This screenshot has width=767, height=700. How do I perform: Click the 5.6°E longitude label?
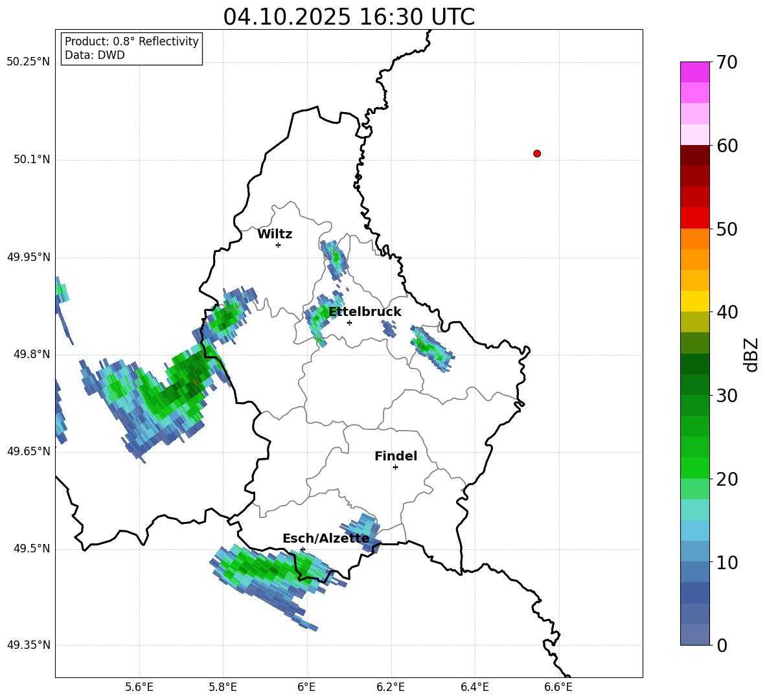coord(139,687)
